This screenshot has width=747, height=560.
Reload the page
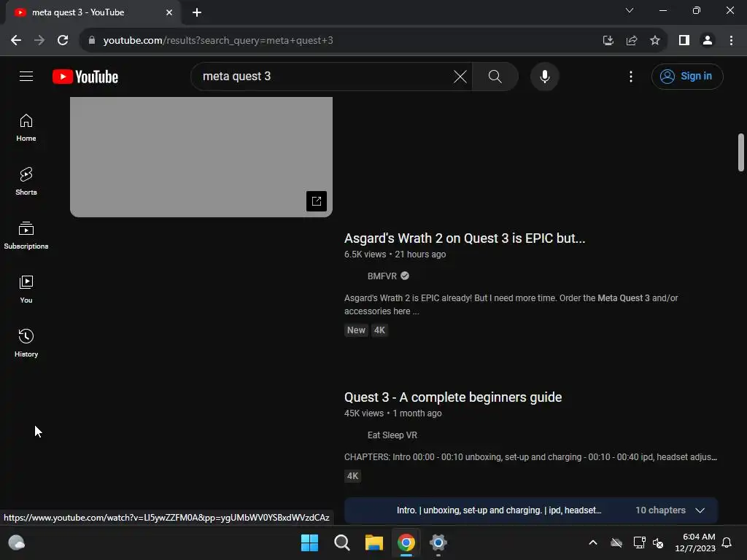coord(63,40)
